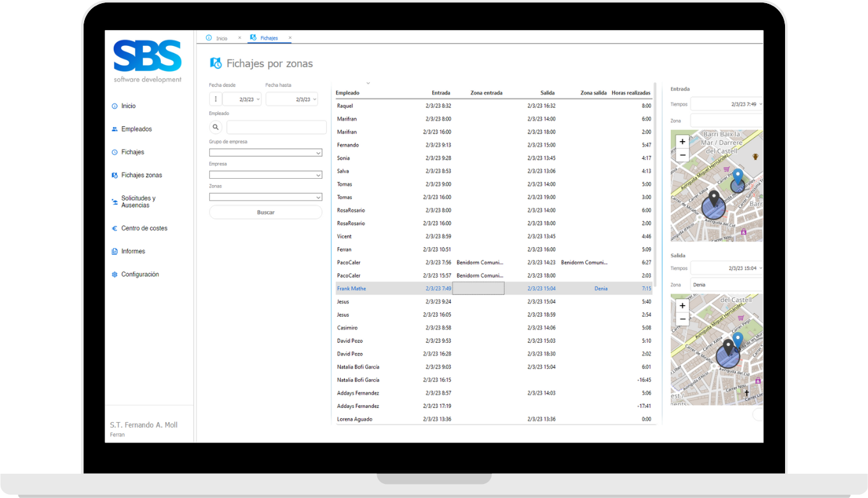
Task: Expand the Grupo de empresa dropdown
Action: tap(318, 153)
